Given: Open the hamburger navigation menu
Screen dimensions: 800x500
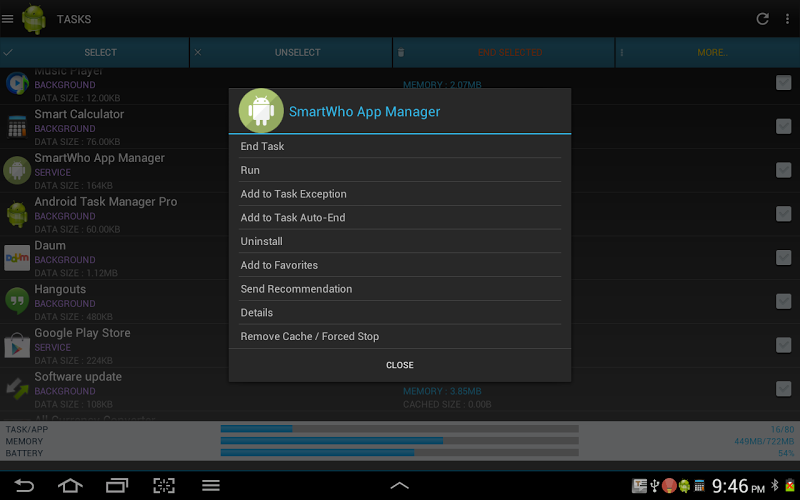Looking at the screenshot, I should pyautogui.click(x=8, y=19).
